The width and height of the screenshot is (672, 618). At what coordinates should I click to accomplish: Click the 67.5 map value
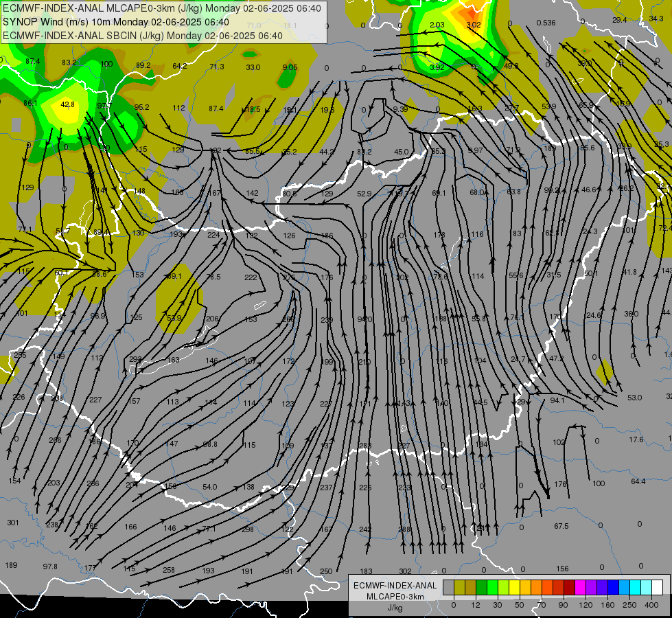coord(561,526)
